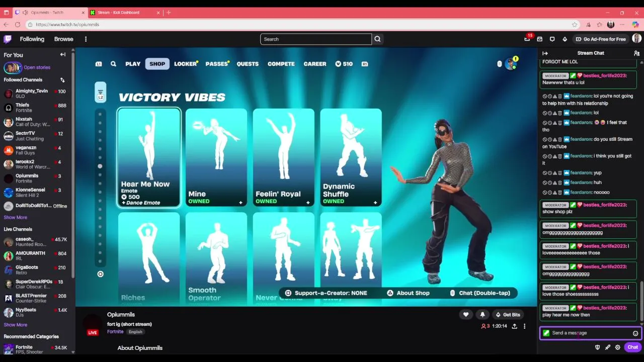Click the share upload icon under stream

click(514, 326)
